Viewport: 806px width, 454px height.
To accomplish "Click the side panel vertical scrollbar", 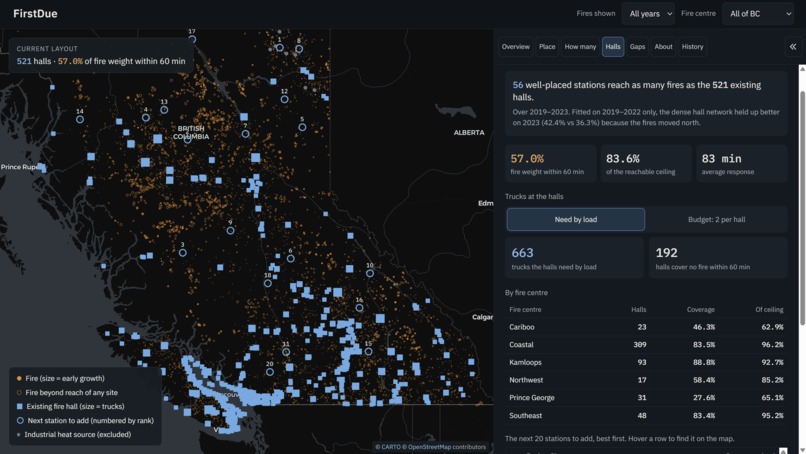I will click(802, 208).
